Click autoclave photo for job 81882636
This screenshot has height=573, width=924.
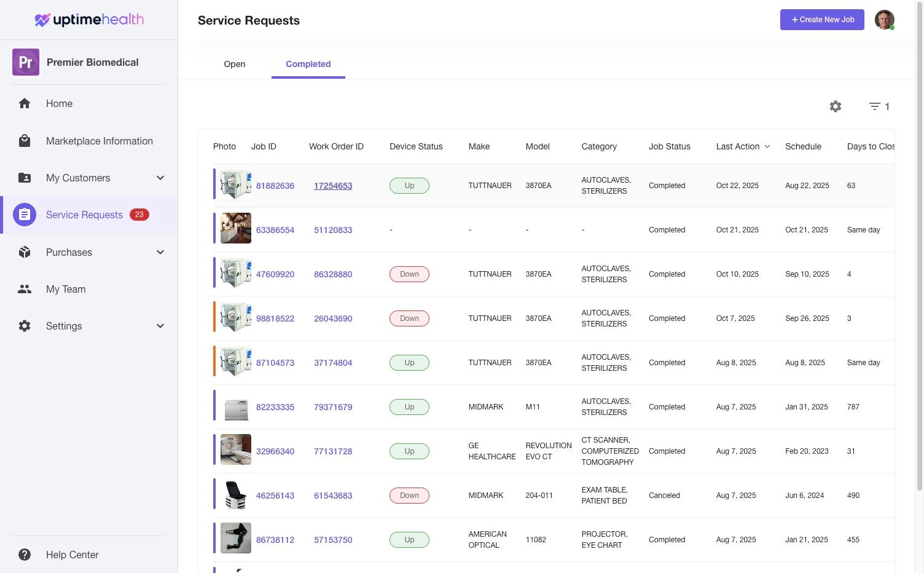[236, 185]
